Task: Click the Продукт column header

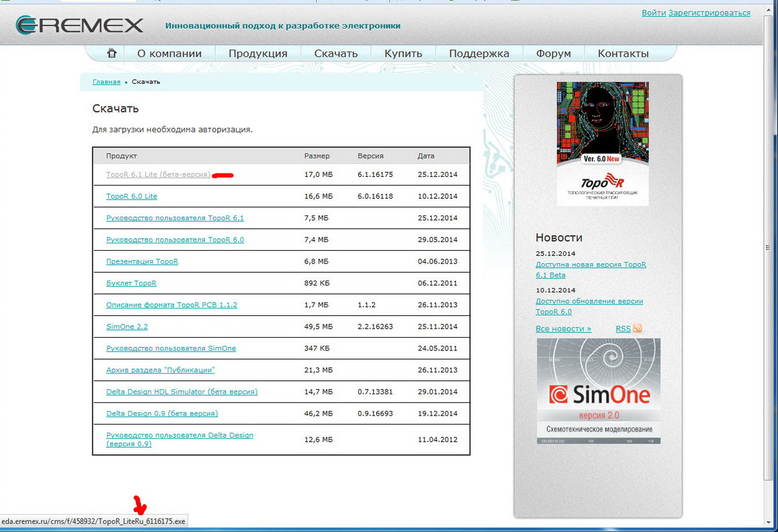Action: tap(122, 156)
